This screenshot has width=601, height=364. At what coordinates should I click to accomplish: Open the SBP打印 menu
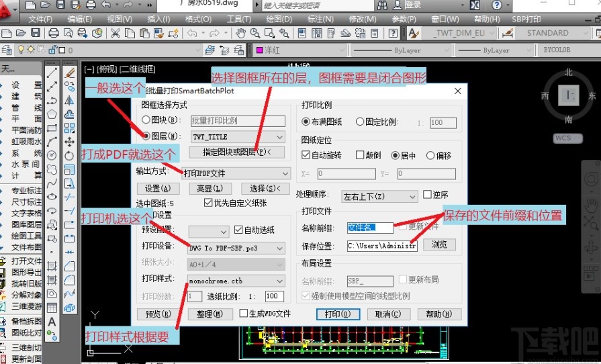tap(526, 19)
